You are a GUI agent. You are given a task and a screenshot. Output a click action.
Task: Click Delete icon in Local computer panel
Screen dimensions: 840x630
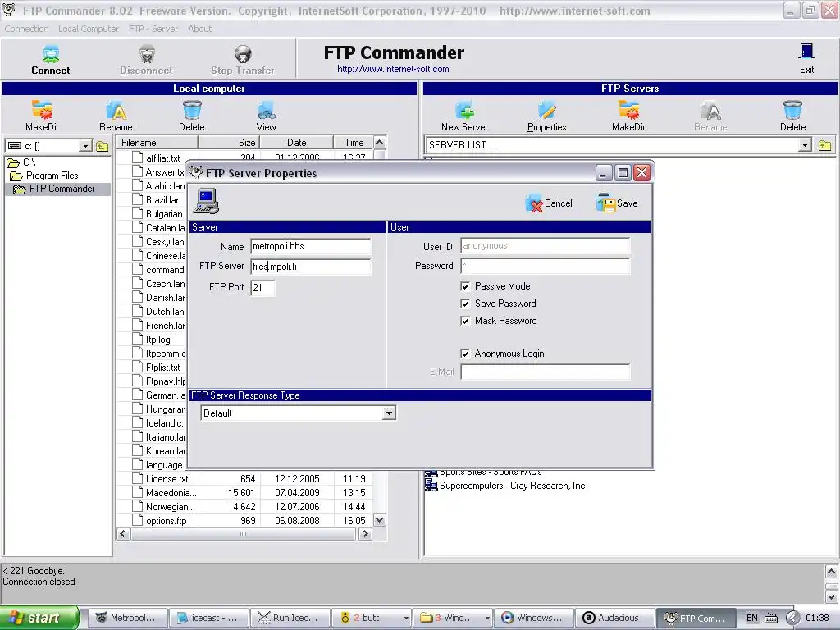pos(192,111)
